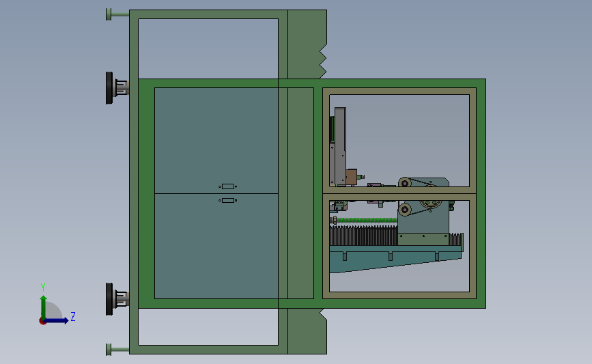592x364 pixels.
Task: Select the lower cabinet door handle
Action: [227, 201]
